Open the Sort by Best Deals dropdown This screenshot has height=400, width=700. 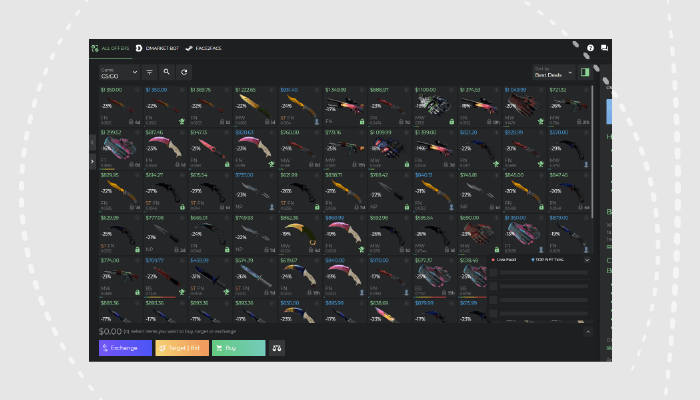[554, 72]
